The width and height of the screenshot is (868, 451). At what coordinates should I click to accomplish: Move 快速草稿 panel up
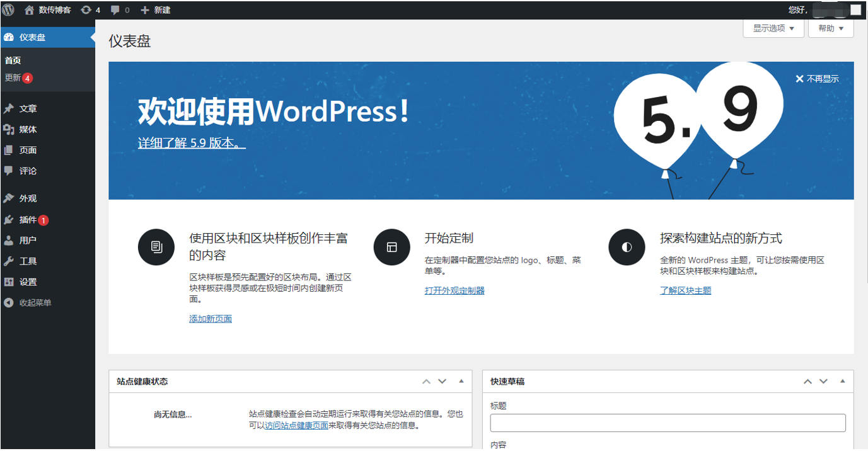807,382
